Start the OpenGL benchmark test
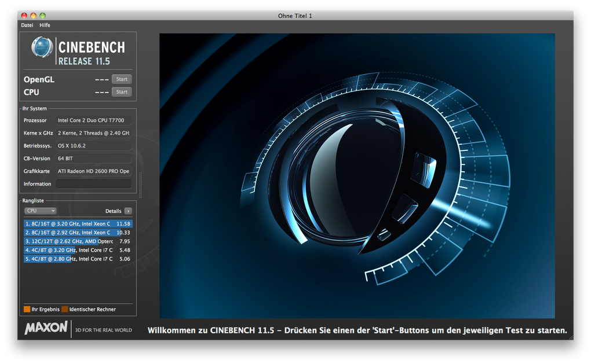 122,79
